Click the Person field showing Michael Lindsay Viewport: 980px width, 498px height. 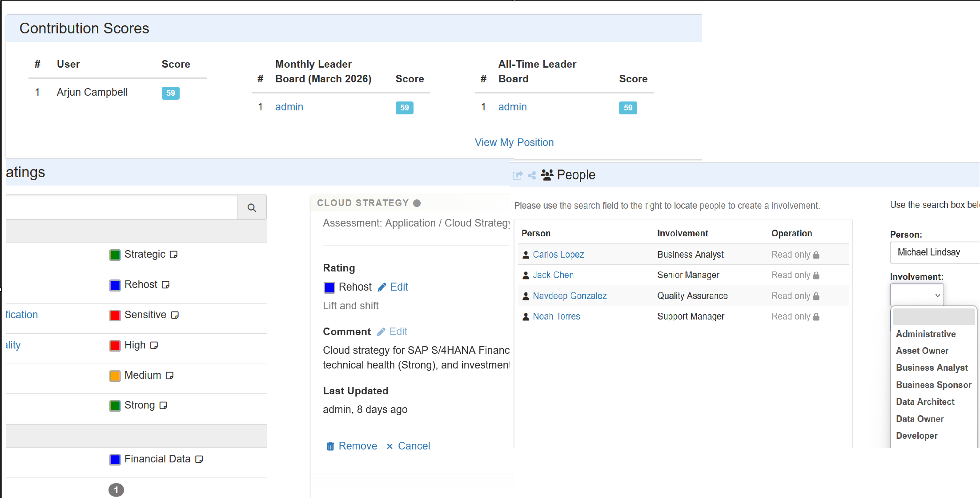click(934, 252)
